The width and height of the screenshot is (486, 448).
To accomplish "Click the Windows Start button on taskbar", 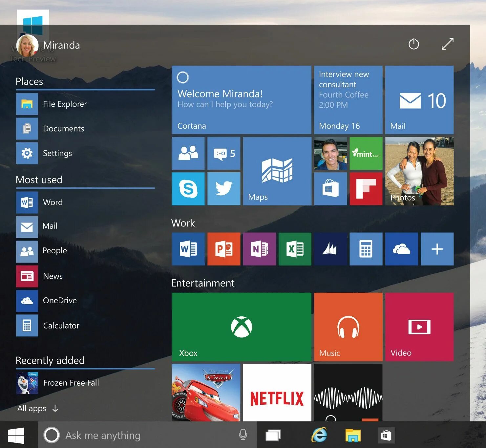I will [16, 435].
